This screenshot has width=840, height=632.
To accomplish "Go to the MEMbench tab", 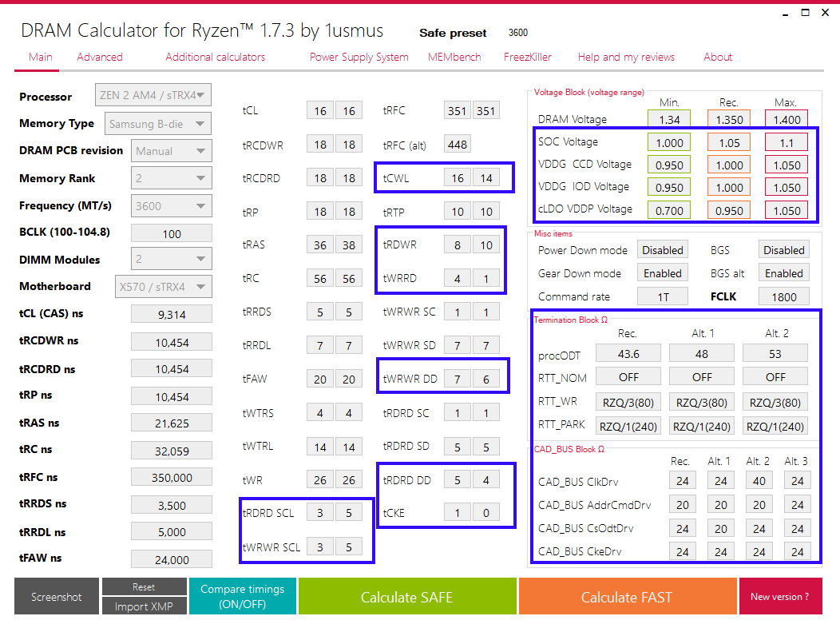I will (454, 57).
